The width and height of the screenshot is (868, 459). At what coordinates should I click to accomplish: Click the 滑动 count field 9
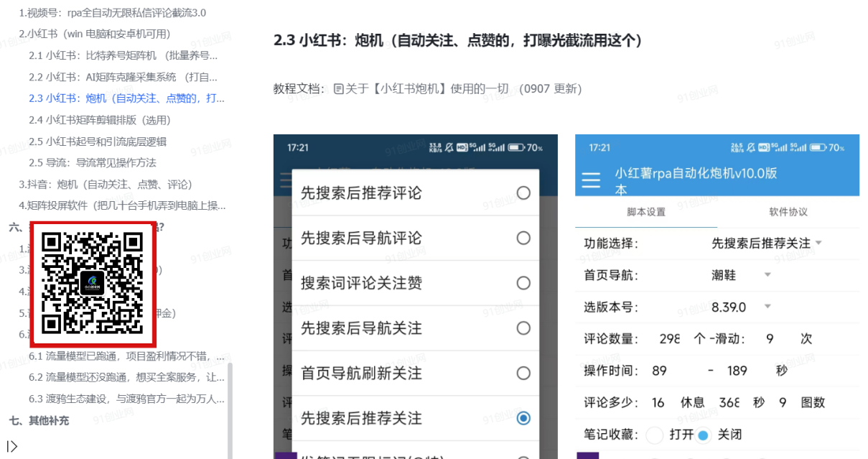(x=770, y=339)
